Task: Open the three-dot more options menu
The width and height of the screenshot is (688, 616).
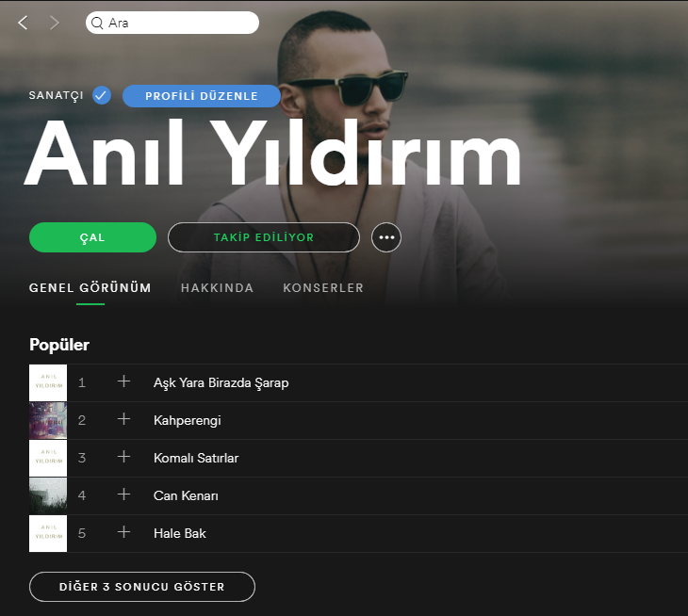Action: coord(386,237)
